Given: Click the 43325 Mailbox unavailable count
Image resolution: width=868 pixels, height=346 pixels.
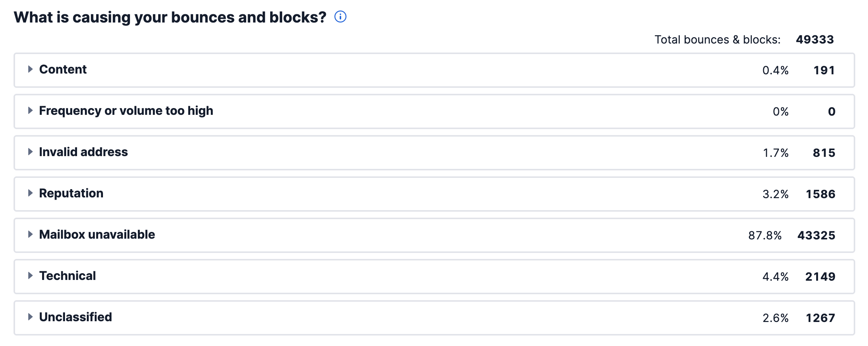Looking at the screenshot, I should coord(816,235).
